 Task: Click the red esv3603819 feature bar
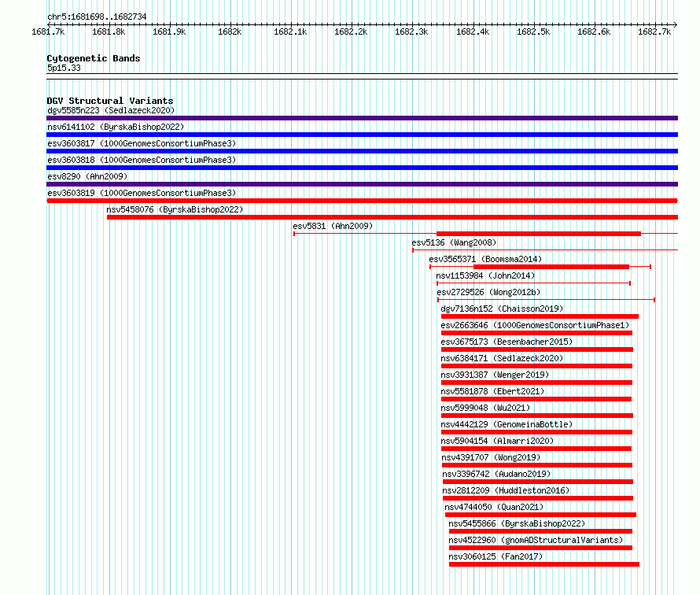362,201
